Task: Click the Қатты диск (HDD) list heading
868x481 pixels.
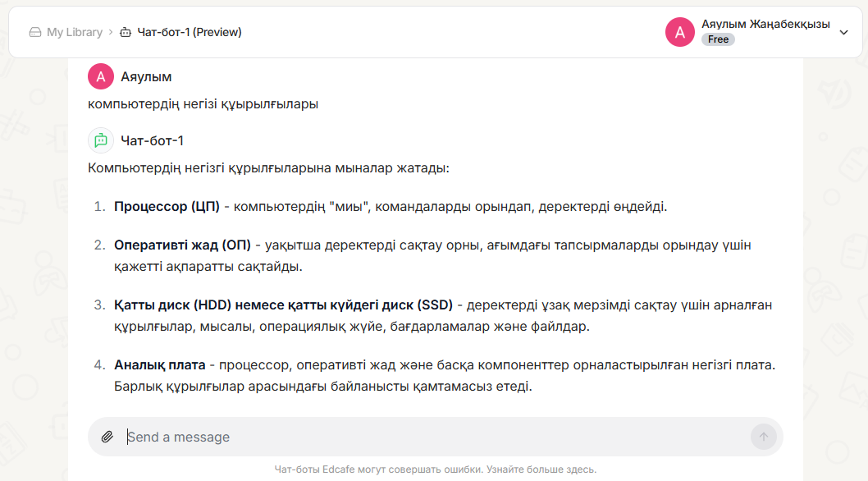Action: pos(283,305)
